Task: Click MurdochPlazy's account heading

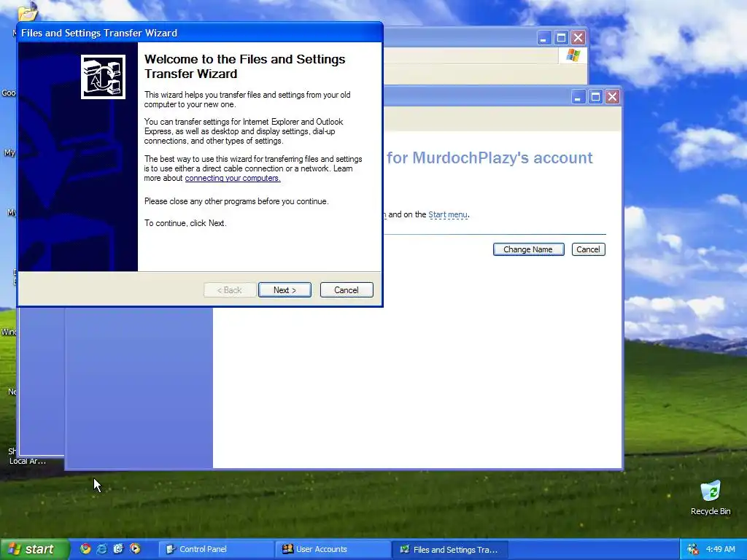Action: pos(489,157)
